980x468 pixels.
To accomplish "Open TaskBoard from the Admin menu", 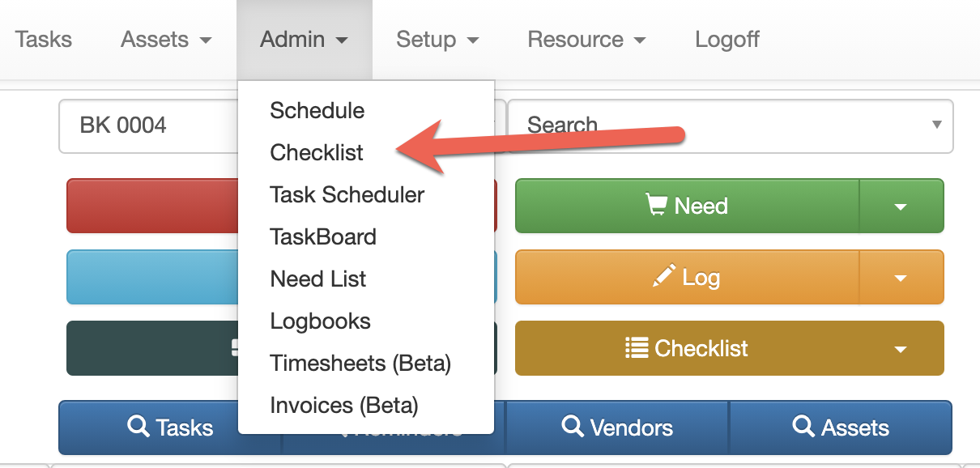I will (x=322, y=236).
